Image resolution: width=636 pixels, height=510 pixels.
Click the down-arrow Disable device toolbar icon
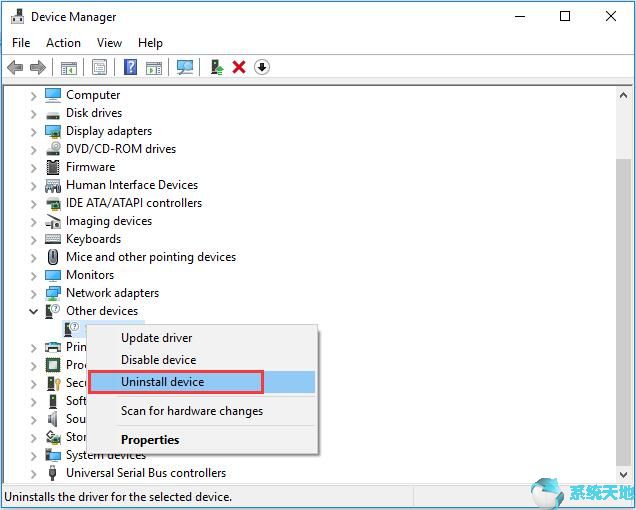click(x=262, y=67)
